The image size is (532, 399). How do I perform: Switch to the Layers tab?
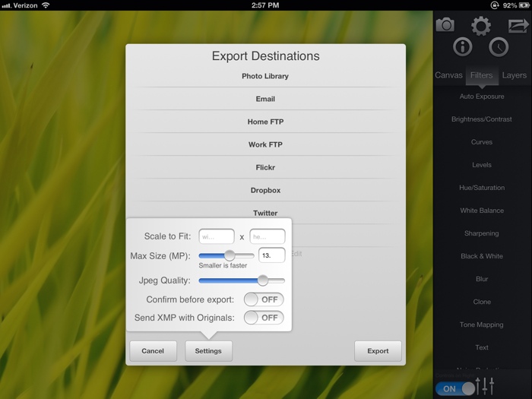pos(514,75)
